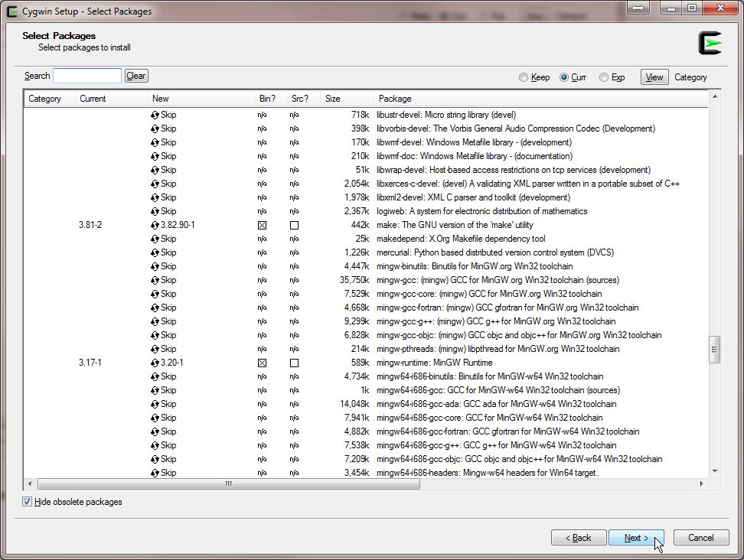This screenshot has width=744, height=560.
Task: Cycle the install action icon for libxml2-devel
Action: 155,197
